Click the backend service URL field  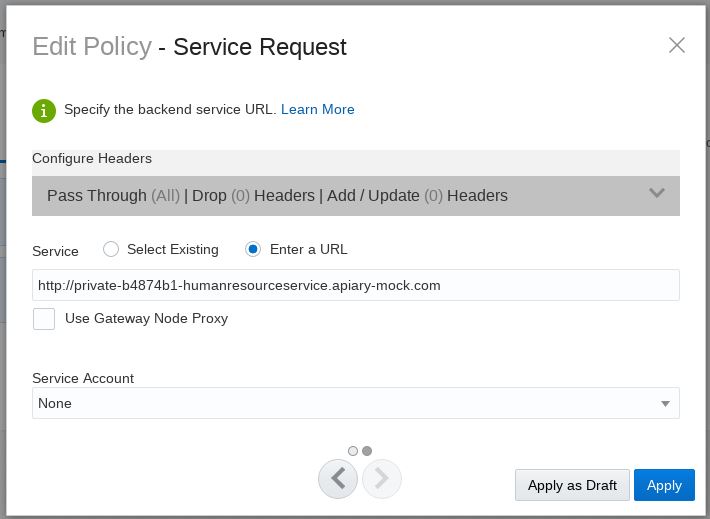(x=355, y=285)
